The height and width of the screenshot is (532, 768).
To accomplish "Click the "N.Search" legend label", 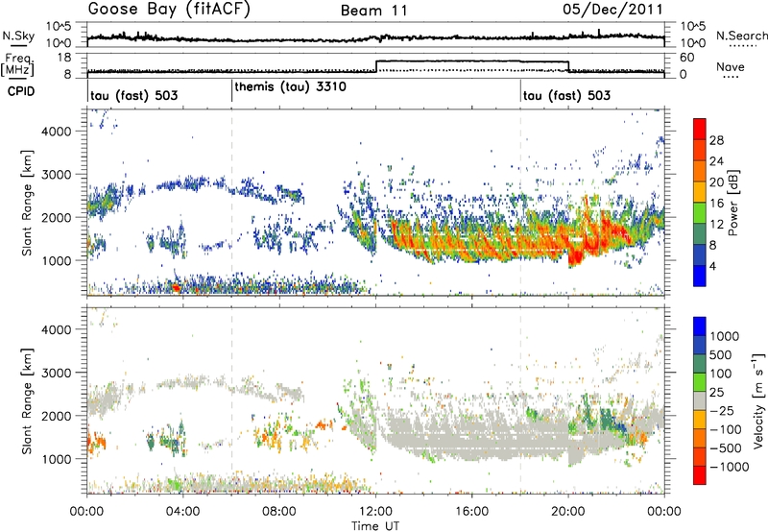I will tap(742, 36).
